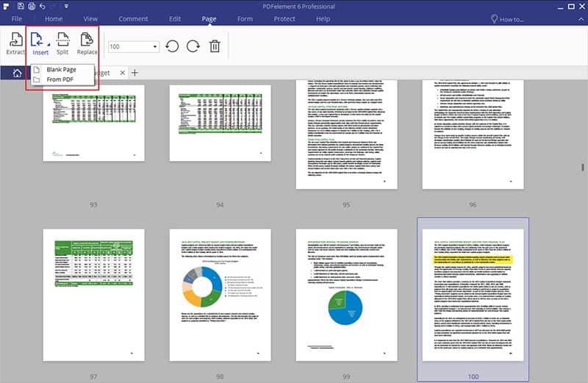588x383 pixels.
Task: Open the Protect ribbon tab
Action: (x=284, y=19)
